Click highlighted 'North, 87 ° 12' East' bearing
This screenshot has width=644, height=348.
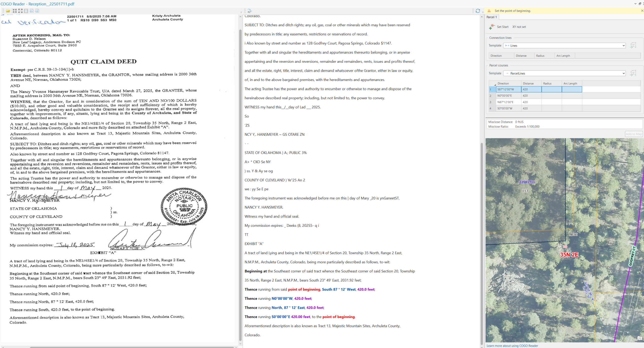(288, 307)
